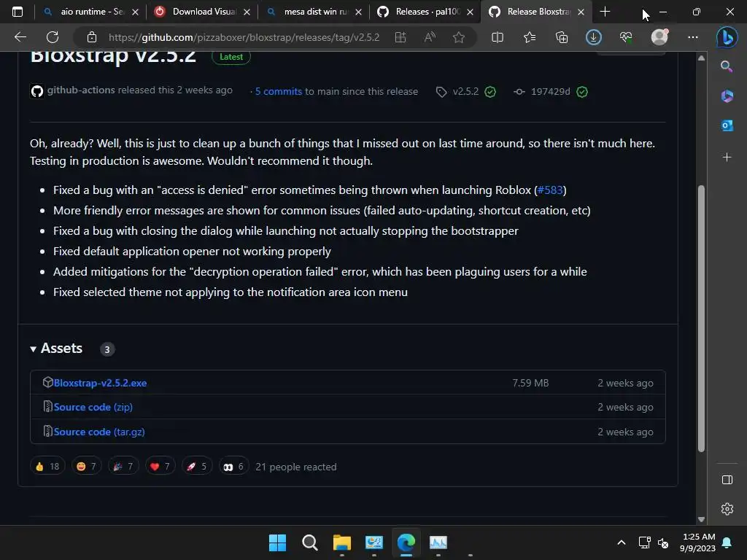Click scrollbar up arrow

[701, 58]
